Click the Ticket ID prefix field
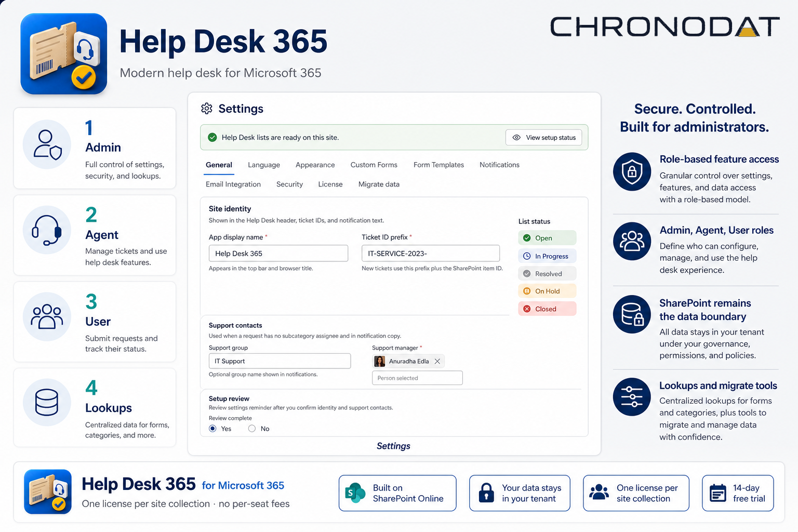The height and width of the screenshot is (532, 798). click(x=431, y=254)
